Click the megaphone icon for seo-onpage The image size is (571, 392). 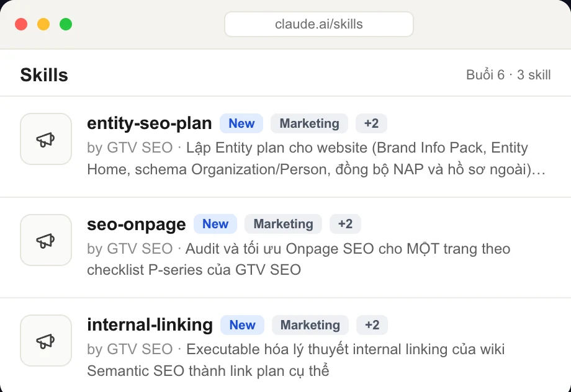[46, 240]
